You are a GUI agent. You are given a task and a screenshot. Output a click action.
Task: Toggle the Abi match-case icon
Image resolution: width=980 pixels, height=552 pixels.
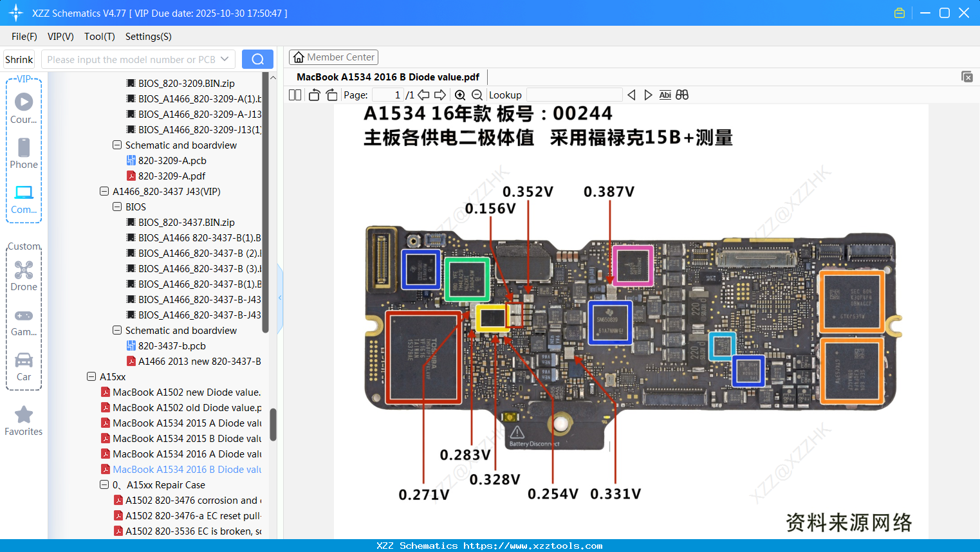[x=665, y=95]
